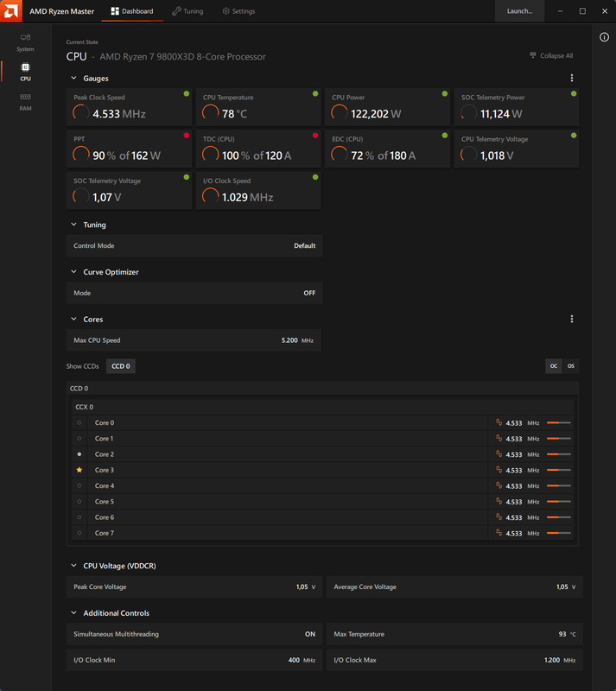Click the Launch button in the title bar

(519, 11)
